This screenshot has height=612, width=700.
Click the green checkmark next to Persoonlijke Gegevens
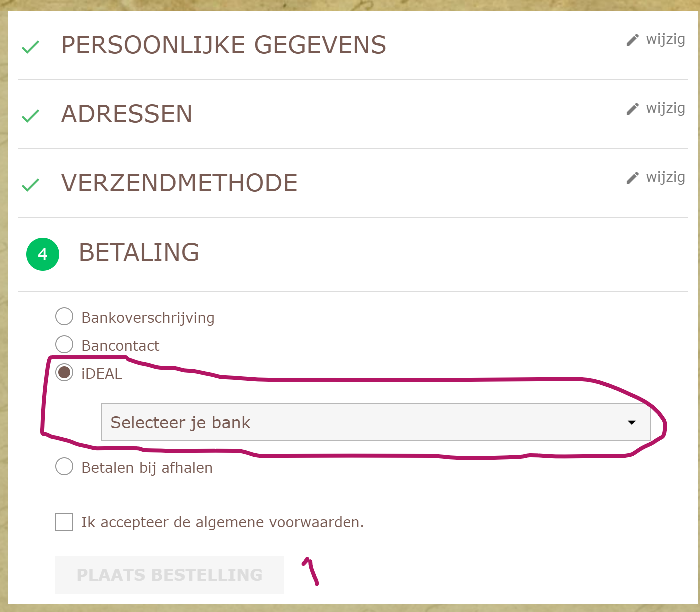pyautogui.click(x=30, y=47)
